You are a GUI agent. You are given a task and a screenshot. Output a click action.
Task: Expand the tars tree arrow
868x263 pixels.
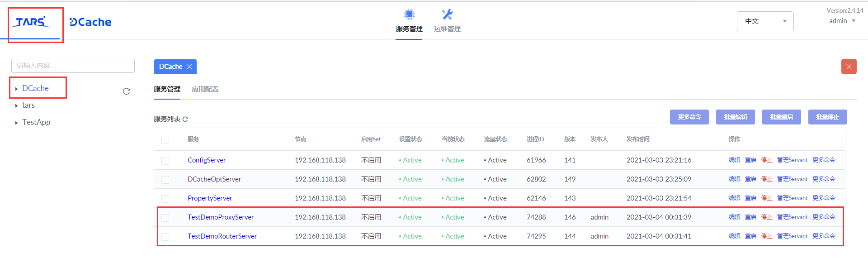(16, 105)
